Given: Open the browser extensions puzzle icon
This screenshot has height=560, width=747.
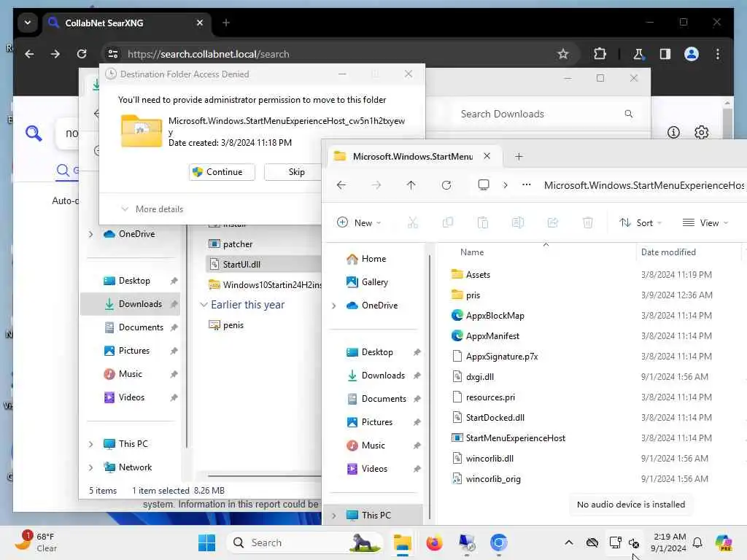Looking at the screenshot, I should (600, 54).
